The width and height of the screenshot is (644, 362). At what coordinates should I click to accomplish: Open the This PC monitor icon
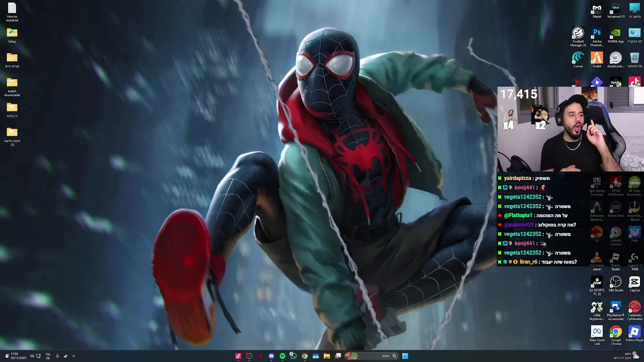634,11
